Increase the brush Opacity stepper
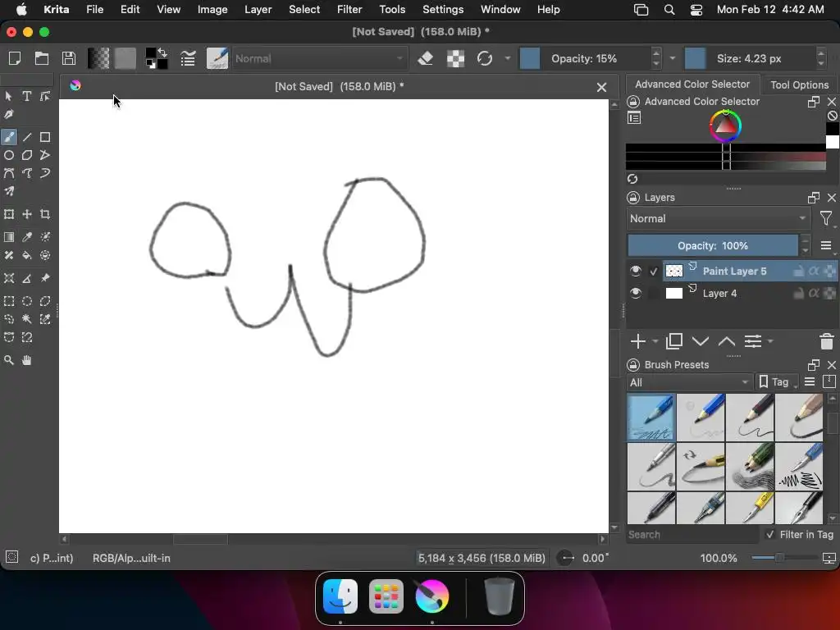Image resolution: width=840 pixels, height=630 pixels. tap(656, 52)
